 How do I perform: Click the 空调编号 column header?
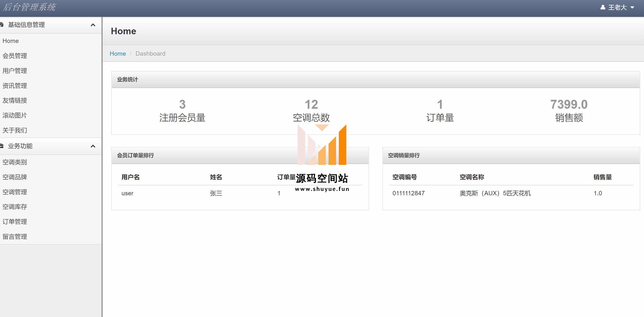click(404, 177)
